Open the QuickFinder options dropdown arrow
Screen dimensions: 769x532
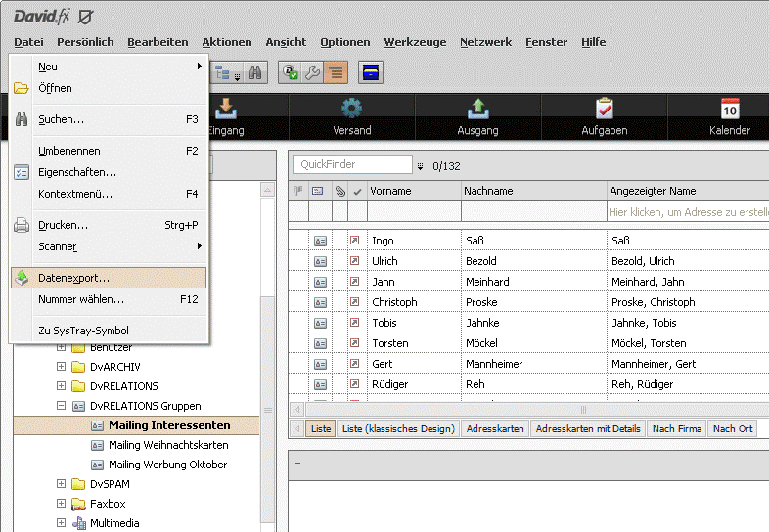421,166
